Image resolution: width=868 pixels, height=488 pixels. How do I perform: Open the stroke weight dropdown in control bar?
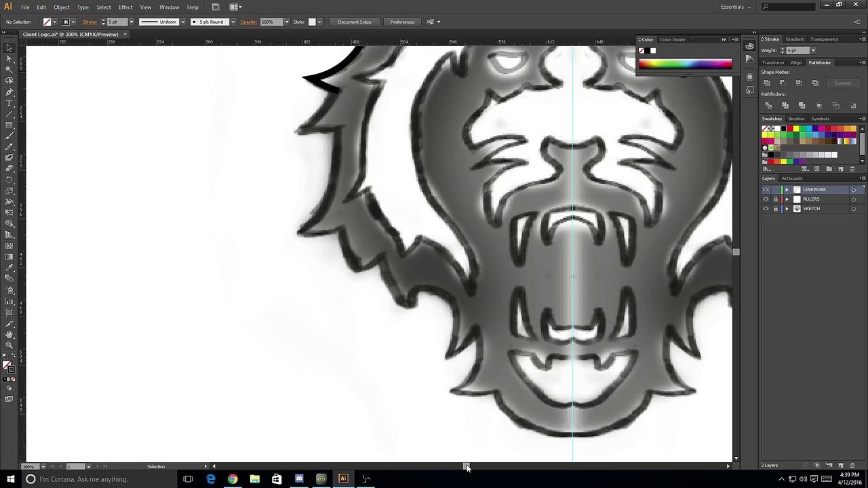(x=132, y=22)
